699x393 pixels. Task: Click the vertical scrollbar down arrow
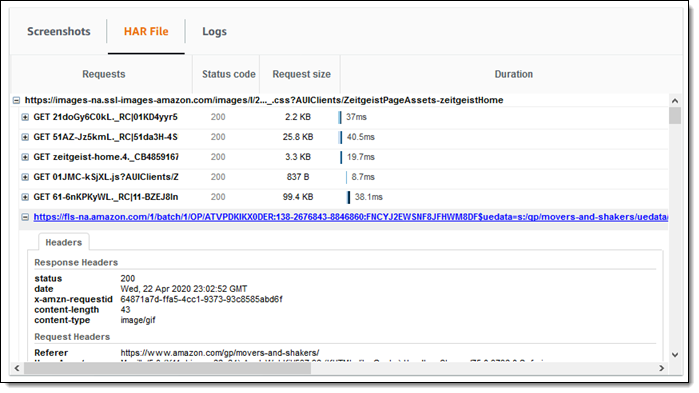pyautogui.click(x=675, y=355)
